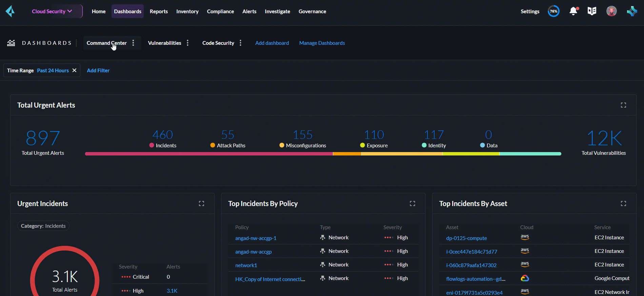Open the Alerts menu
644x296 pixels.
click(x=249, y=11)
